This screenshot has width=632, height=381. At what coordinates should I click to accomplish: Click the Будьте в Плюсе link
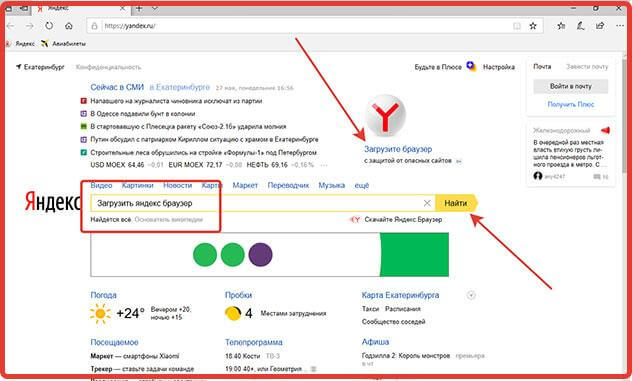click(x=438, y=67)
